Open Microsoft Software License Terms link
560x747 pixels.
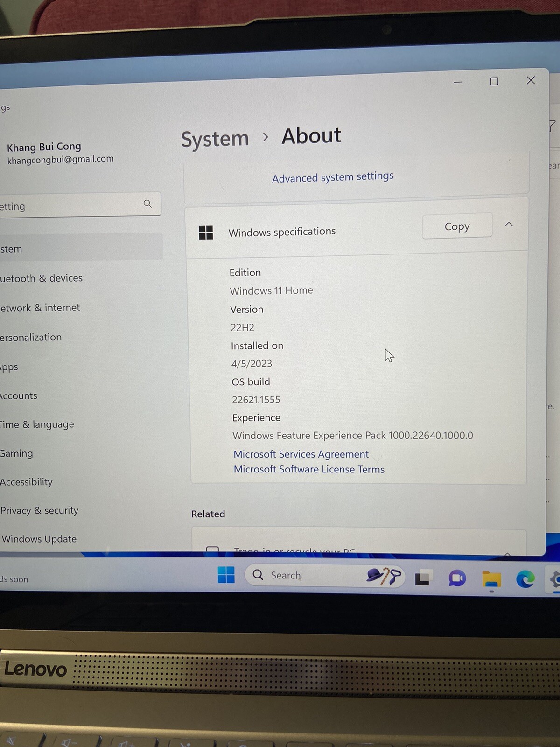pyautogui.click(x=309, y=469)
